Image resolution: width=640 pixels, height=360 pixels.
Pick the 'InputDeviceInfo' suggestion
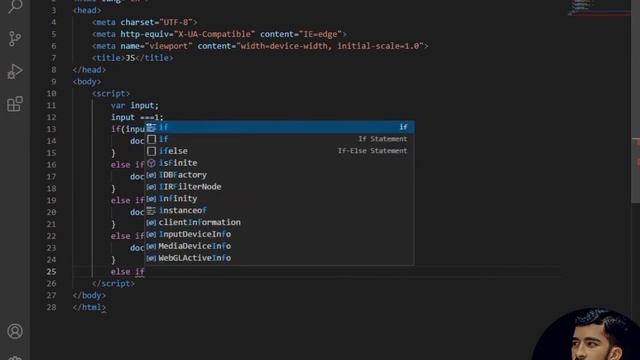click(x=280, y=234)
